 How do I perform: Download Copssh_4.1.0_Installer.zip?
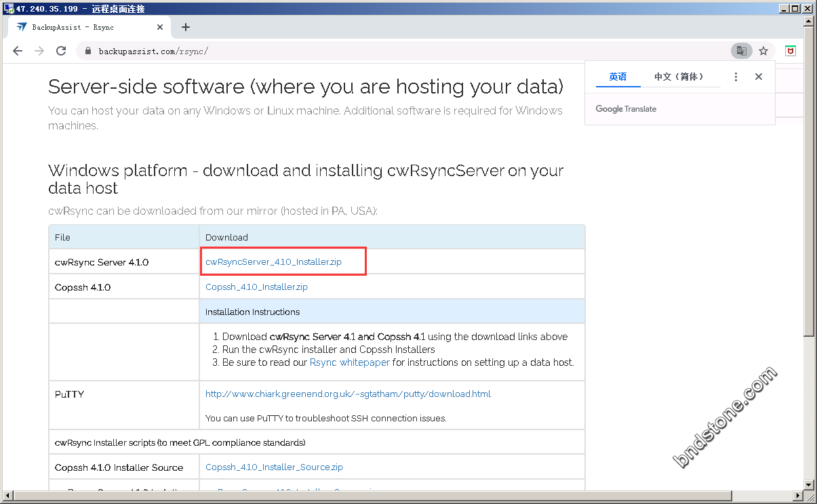click(x=256, y=287)
